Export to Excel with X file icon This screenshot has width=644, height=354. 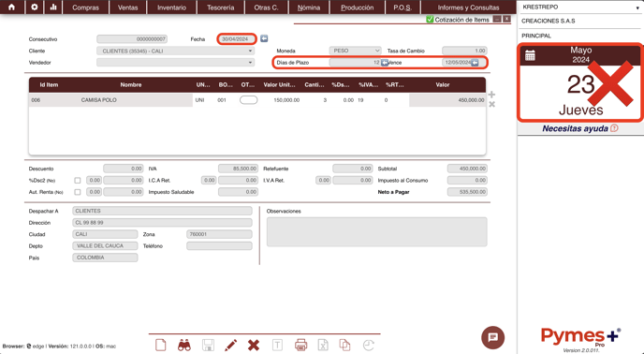(323, 345)
